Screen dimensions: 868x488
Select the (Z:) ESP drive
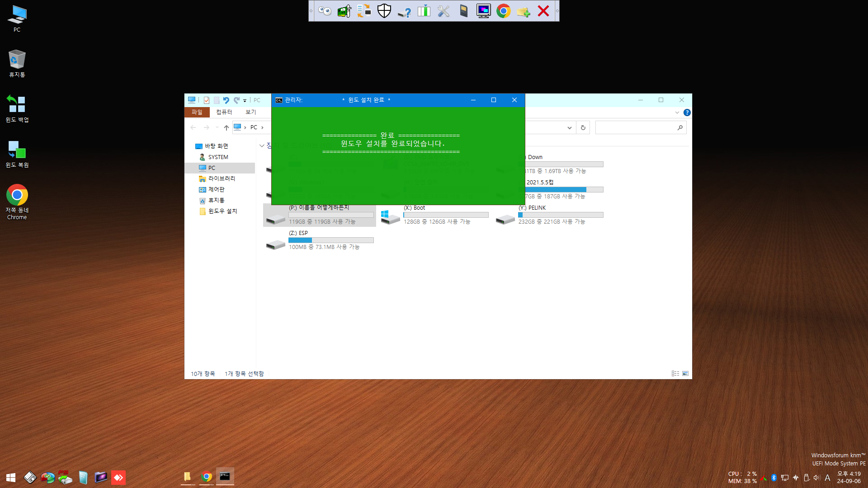click(x=320, y=240)
